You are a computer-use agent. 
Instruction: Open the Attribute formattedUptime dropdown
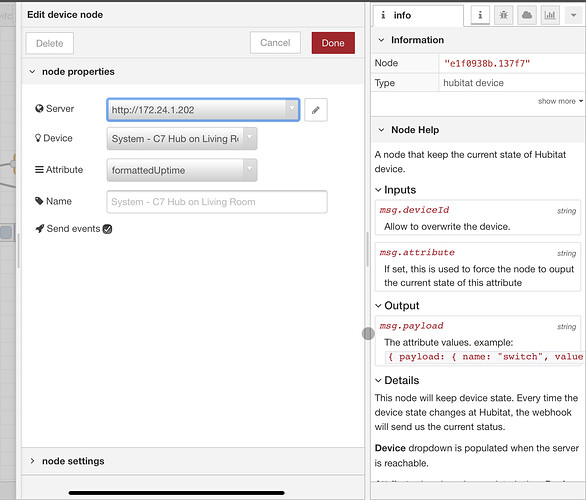click(182, 170)
